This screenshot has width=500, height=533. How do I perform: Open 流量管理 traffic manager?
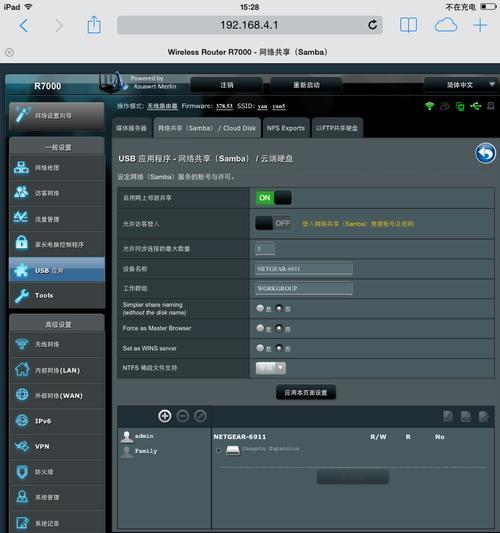[x=57, y=219]
